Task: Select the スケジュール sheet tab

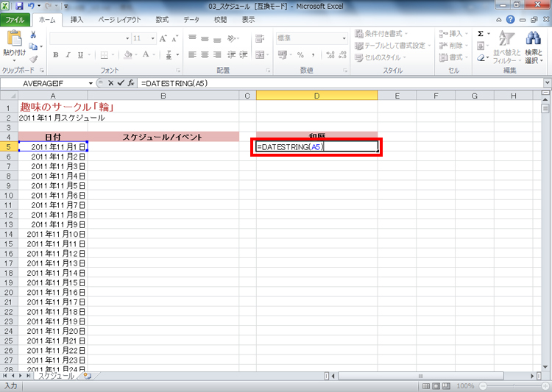Action: tap(57, 376)
